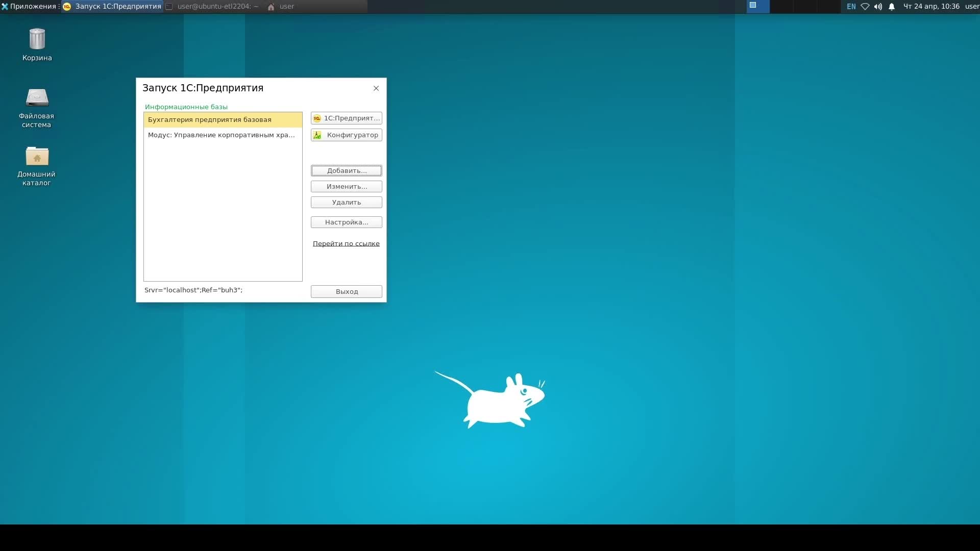Open the Настройка... dialog button
980x551 pixels.
point(346,222)
